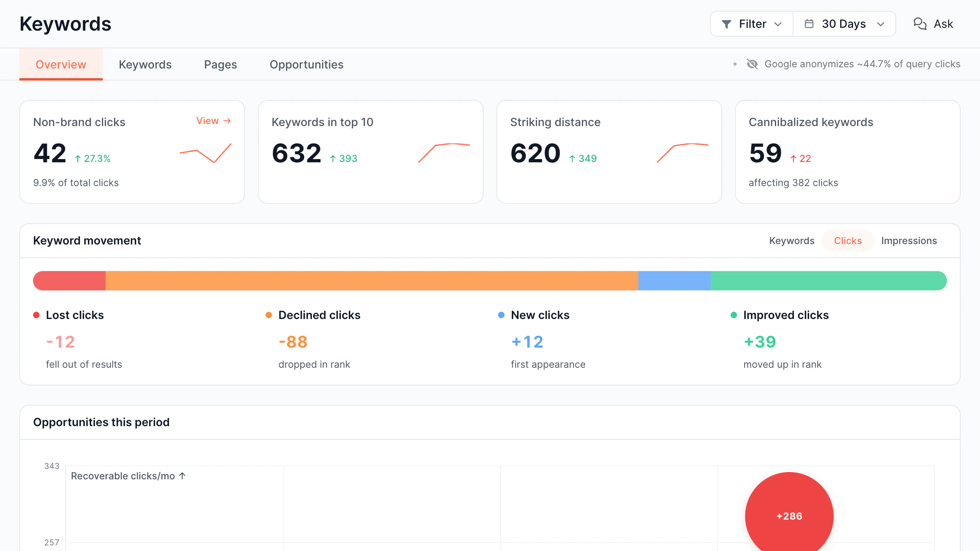Switch Keyword movement to Impressions
This screenshot has width=980, height=551.
tap(909, 241)
